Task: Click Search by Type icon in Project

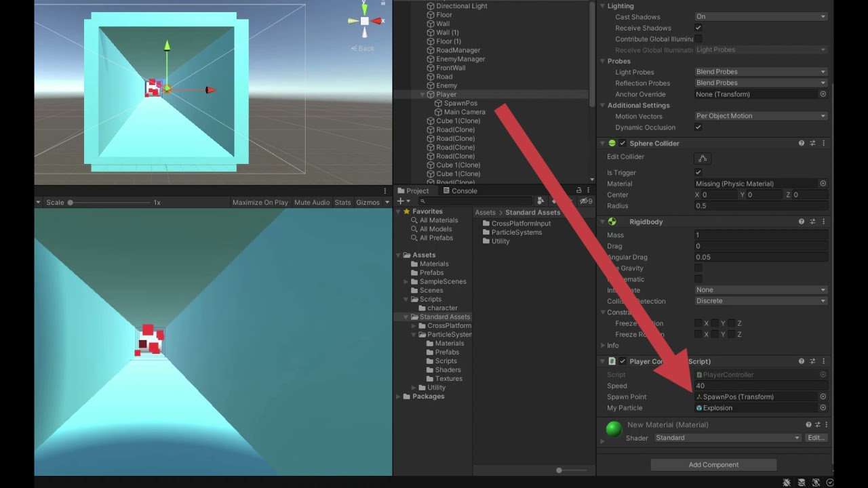Action: 540,201
